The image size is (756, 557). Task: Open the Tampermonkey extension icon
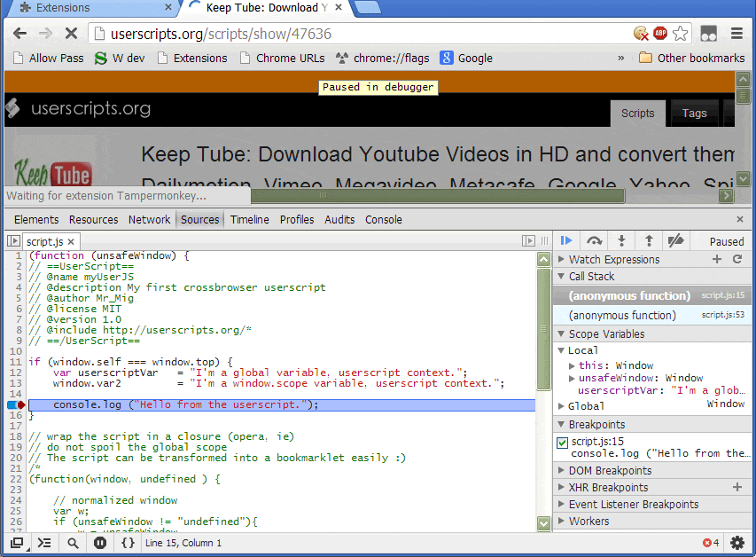(709, 34)
